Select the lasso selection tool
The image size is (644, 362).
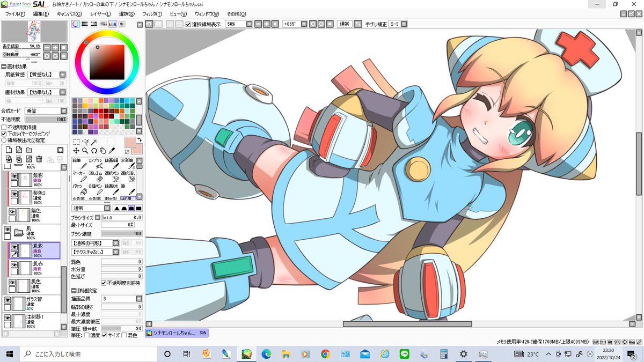(85, 142)
